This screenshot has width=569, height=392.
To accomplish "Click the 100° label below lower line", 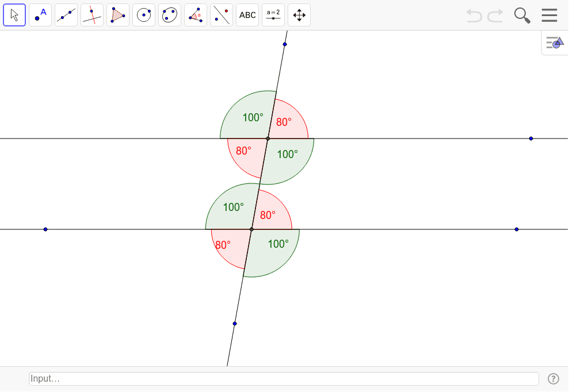I will 278,244.
